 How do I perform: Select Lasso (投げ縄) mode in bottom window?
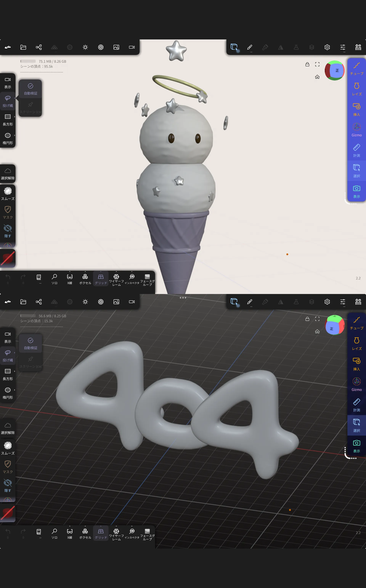tap(7, 355)
